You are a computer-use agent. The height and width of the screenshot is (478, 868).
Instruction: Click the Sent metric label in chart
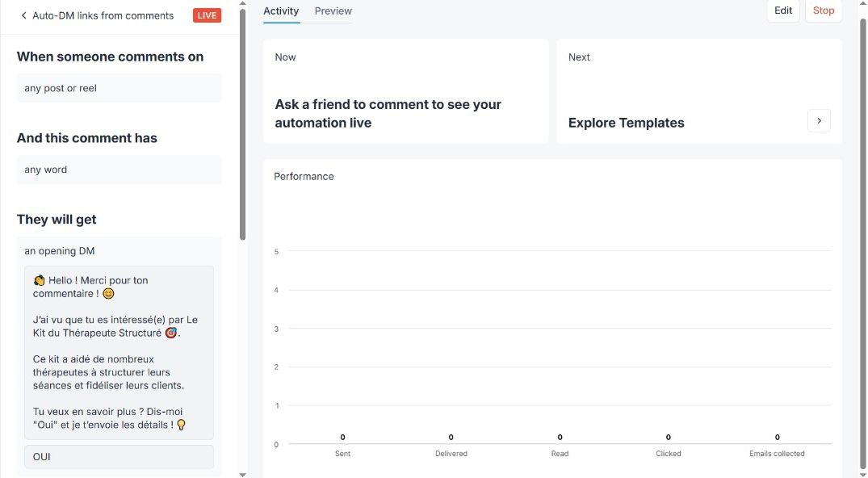tap(342, 454)
